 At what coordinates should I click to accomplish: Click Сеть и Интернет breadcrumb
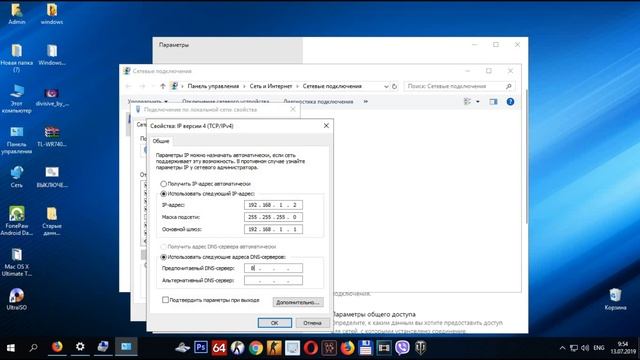click(x=271, y=86)
